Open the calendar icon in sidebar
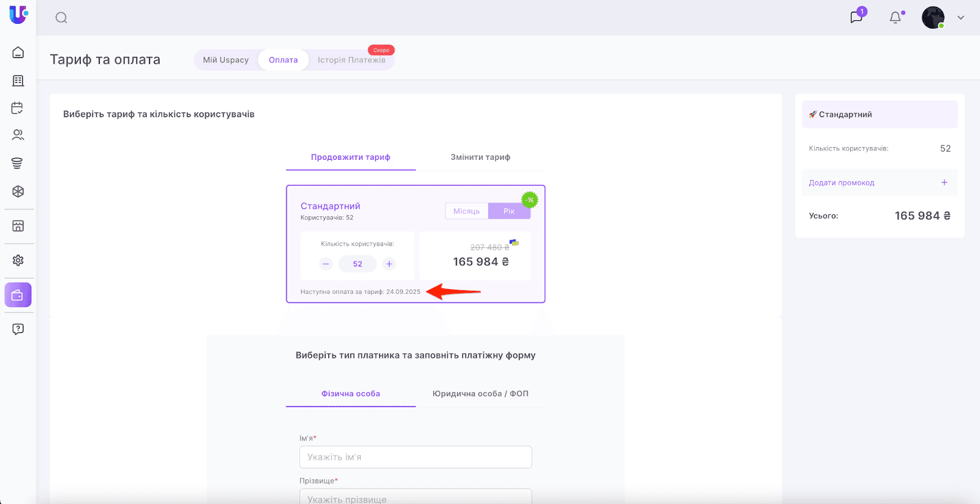The height and width of the screenshot is (504, 980). pyautogui.click(x=18, y=108)
